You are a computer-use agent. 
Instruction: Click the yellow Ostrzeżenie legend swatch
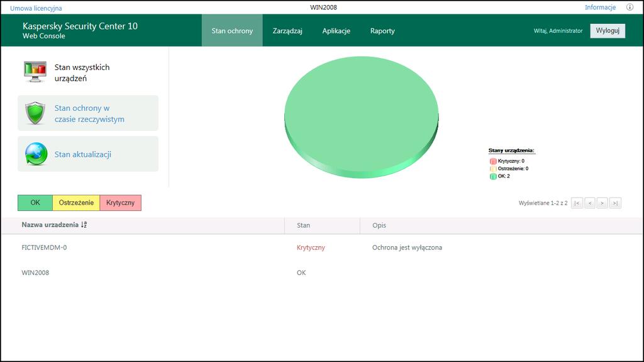[493, 169]
